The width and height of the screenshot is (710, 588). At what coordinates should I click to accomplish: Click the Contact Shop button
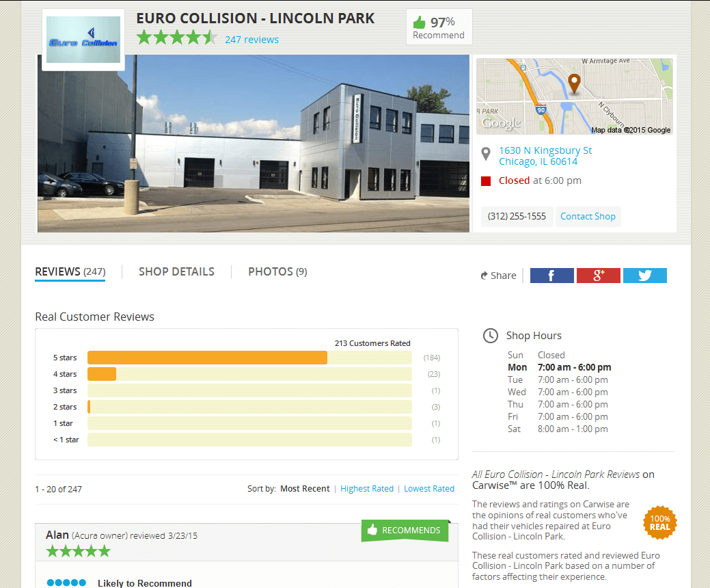coord(588,217)
